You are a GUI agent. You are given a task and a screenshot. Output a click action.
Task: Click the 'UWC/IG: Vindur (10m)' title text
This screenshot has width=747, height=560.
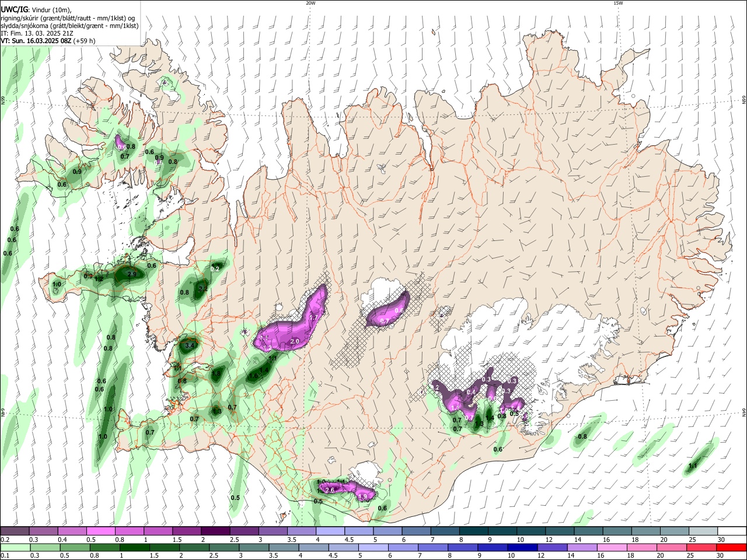[36, 9]
